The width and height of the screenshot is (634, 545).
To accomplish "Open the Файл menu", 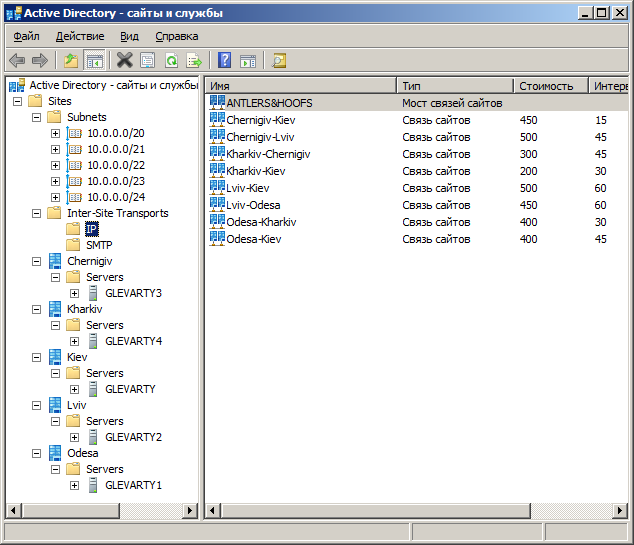I will (26, 36).
